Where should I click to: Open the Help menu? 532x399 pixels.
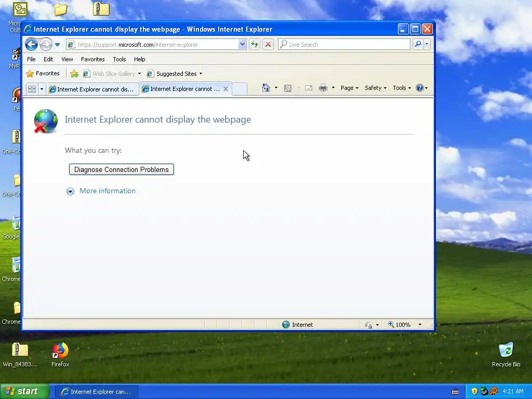pos(139,59)
